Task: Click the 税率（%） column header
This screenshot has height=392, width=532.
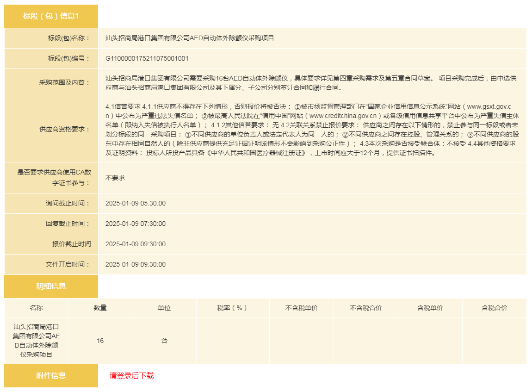Action: coord(232,308)
